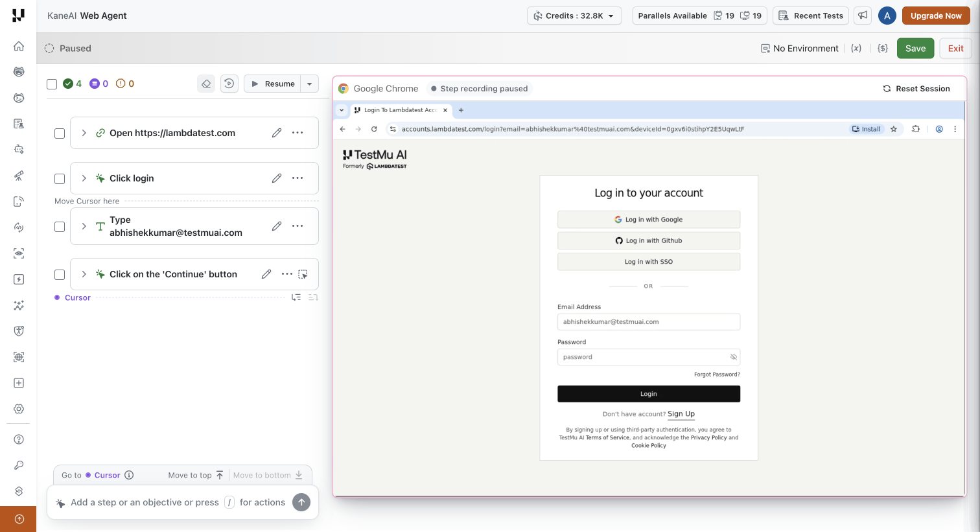Click the Password input field
Screen dimensions: 980x532
tap(649, 357)
